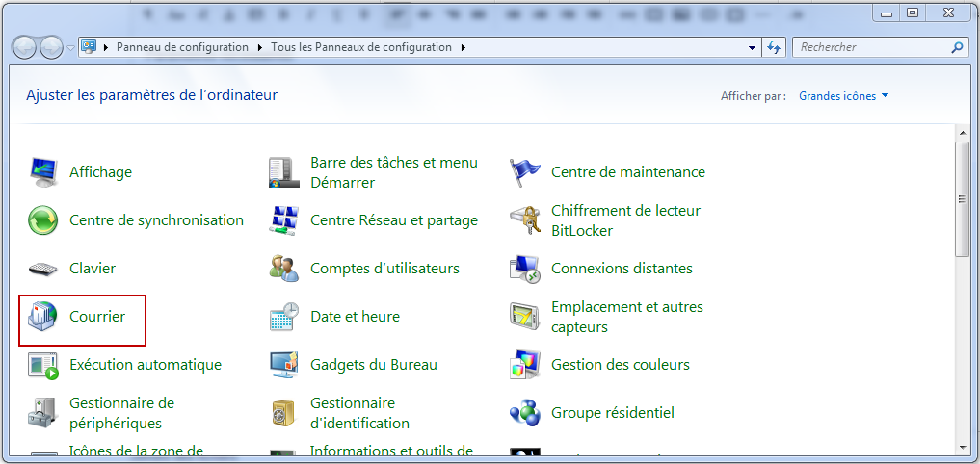Select Tous les Panneaux de configuration breadcrumb

pos(360,47)
